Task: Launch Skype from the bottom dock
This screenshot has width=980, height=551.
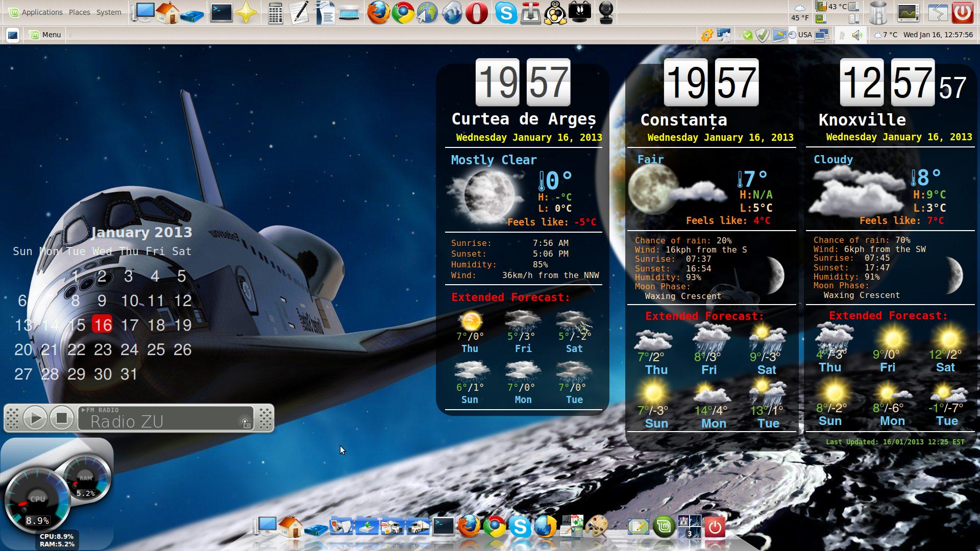Action: click(x=520, y=526)
